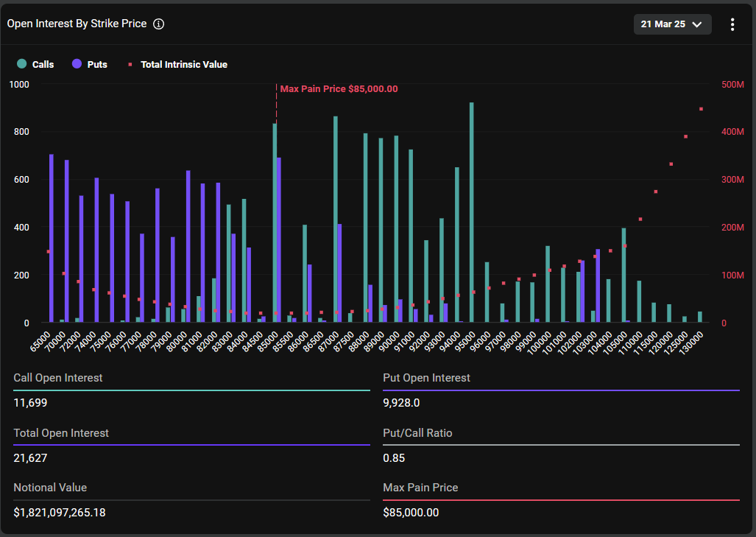Click the Put Open Interest value 9,928.0
This screenshot has width=756, height=537.
click(402, 403)
